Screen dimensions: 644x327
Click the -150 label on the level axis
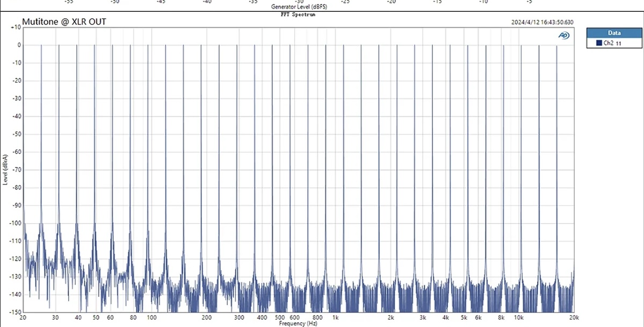pyautogui.click(x=15, y=312)
